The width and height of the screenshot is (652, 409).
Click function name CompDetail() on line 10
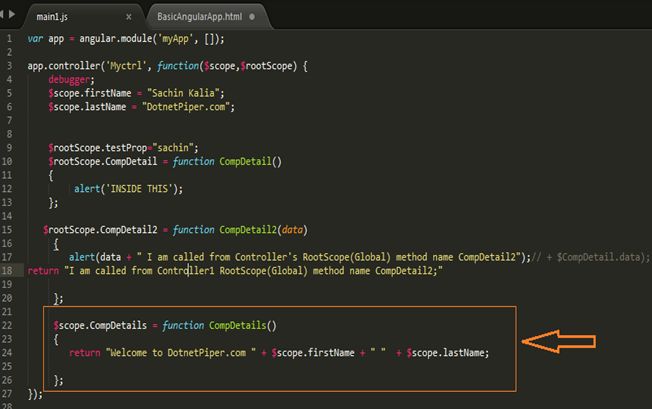click(x=250, y=161)
